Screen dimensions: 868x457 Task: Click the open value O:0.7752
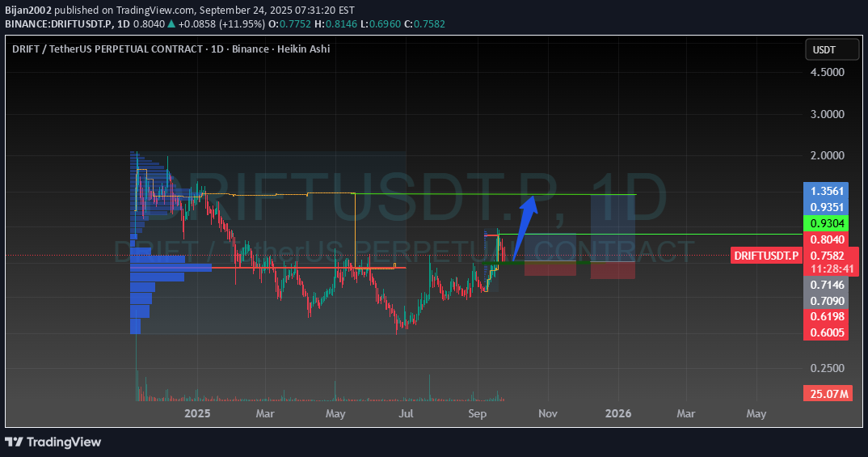pyautogui.click(x=289, y=24)
